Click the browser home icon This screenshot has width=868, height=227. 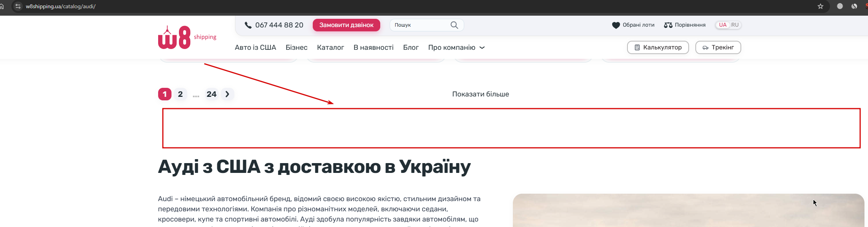[x=2, y=6]
